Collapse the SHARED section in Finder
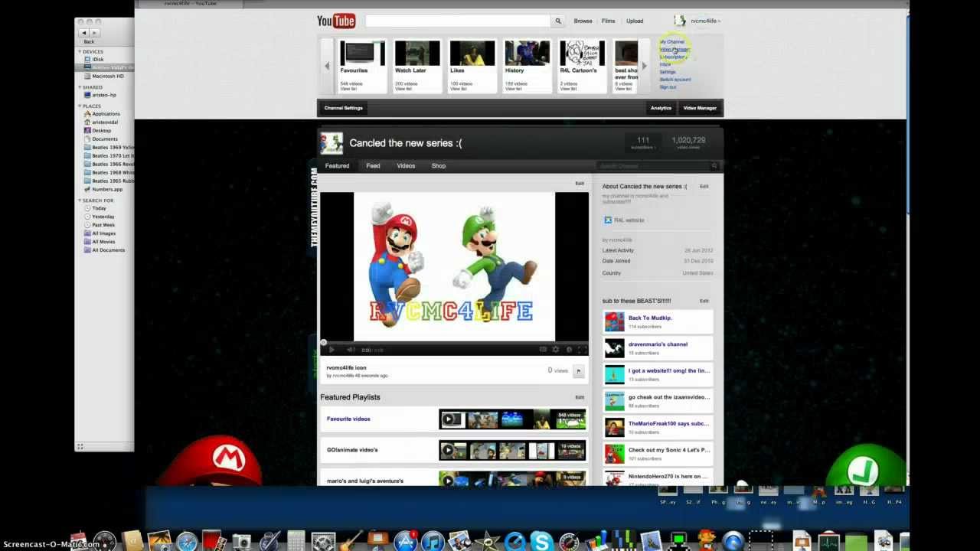 click(x=79, y=87)
